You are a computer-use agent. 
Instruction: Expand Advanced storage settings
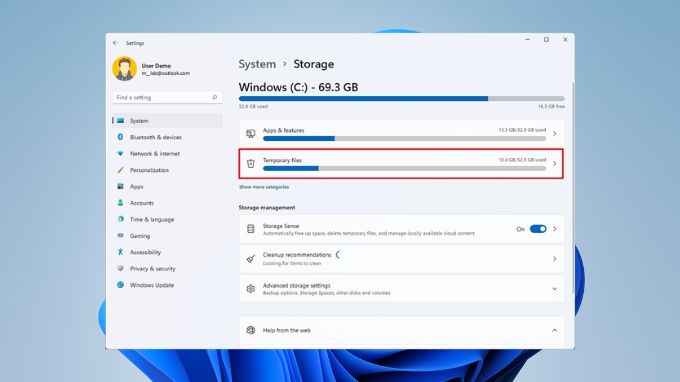(555, 289)
